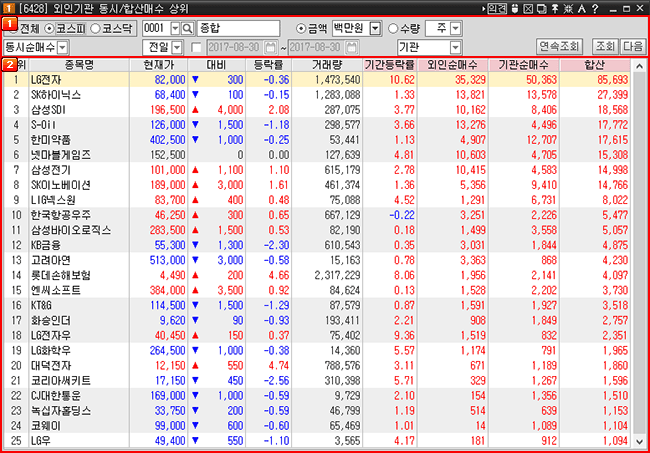
Task: Open the end date calendar icon
Action: click(x=352, y=47)
